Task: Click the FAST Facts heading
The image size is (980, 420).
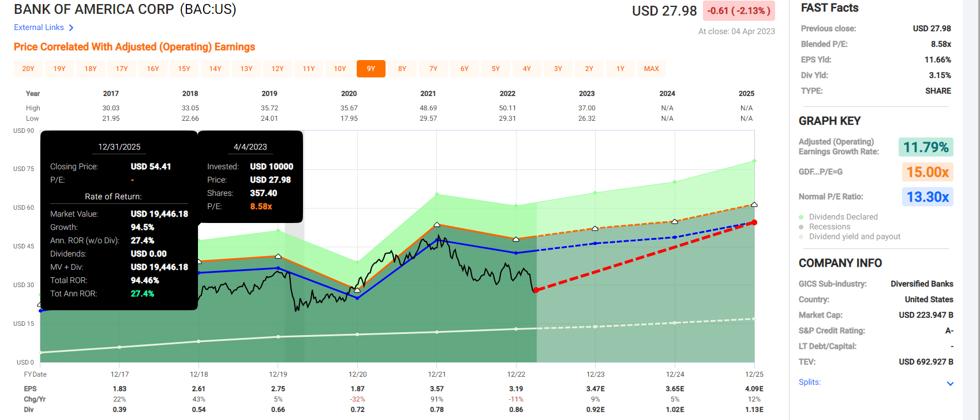Action: click(829, 8)
